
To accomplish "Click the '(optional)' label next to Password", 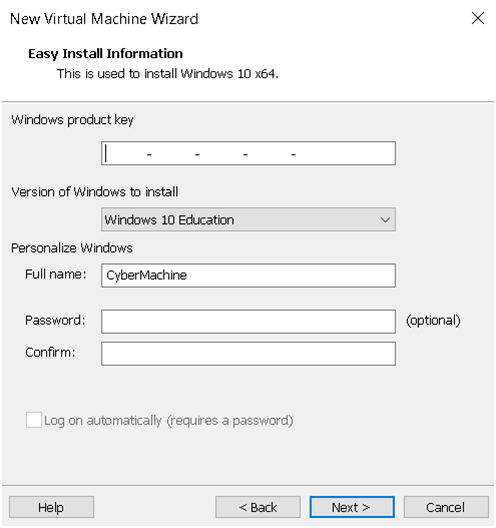I will click(433, 320).
